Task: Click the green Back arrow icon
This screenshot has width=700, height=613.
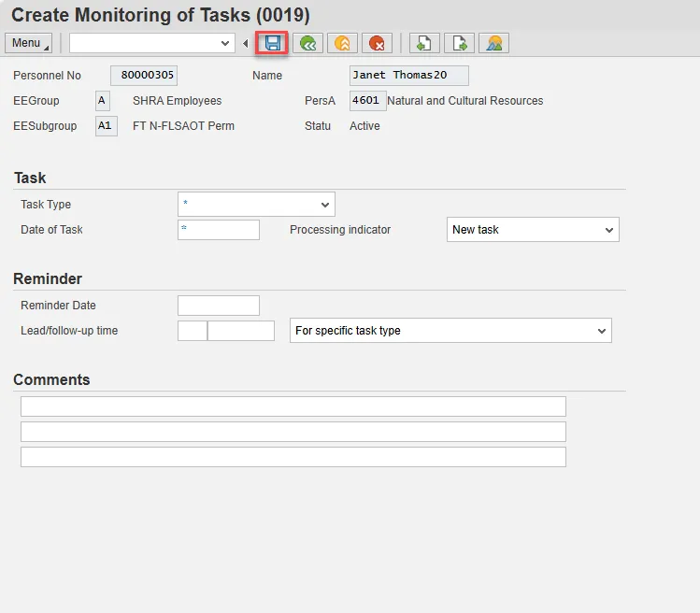Action: (x=307, y=43)
